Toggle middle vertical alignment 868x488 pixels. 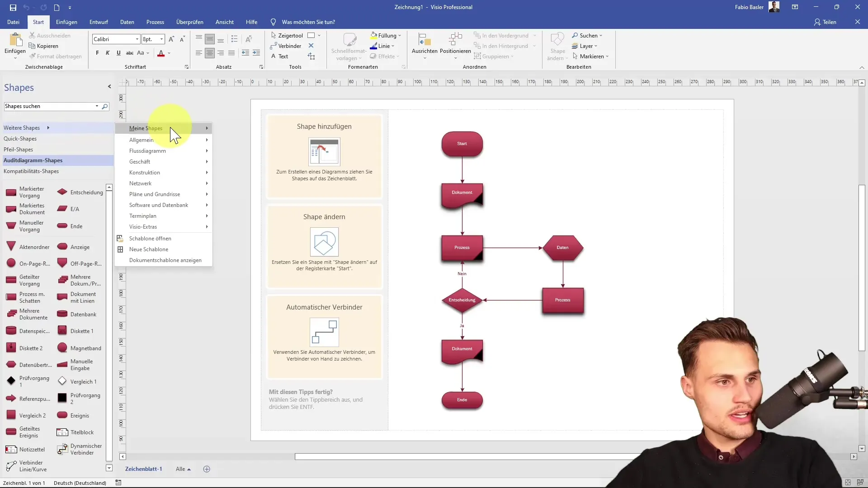210,39
